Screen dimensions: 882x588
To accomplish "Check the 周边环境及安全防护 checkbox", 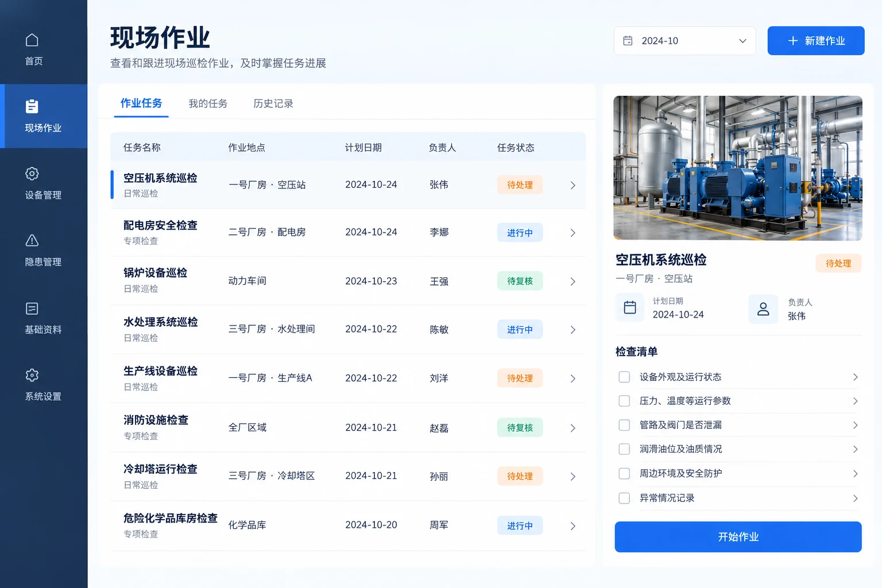I will [x=624, y=474].
